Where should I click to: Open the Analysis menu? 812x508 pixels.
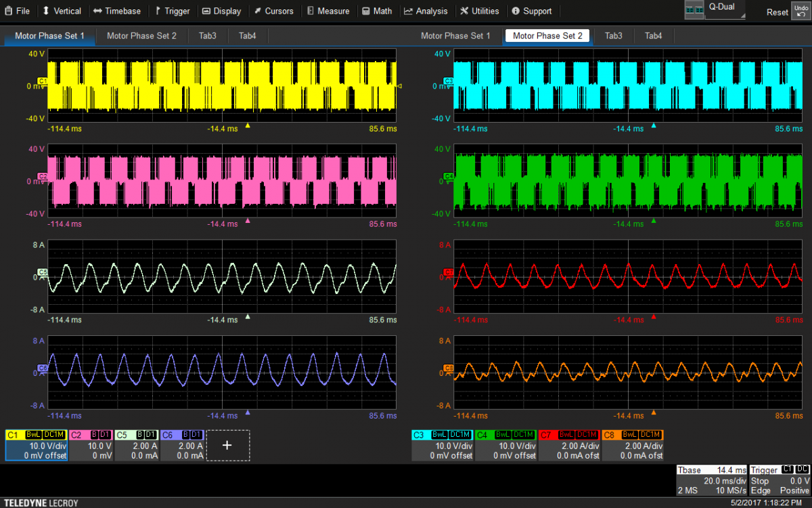[x=426, y=11]
